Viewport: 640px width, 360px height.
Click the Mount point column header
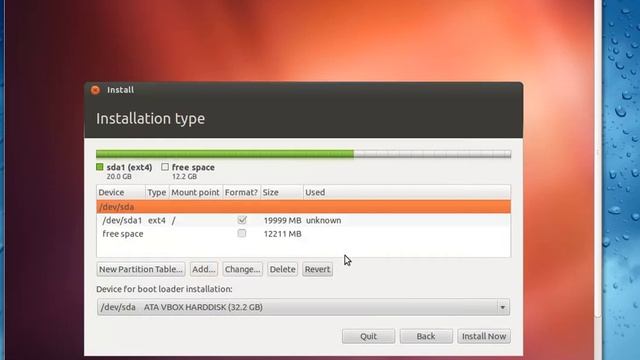pyautogui.click(x=196, y=192)
